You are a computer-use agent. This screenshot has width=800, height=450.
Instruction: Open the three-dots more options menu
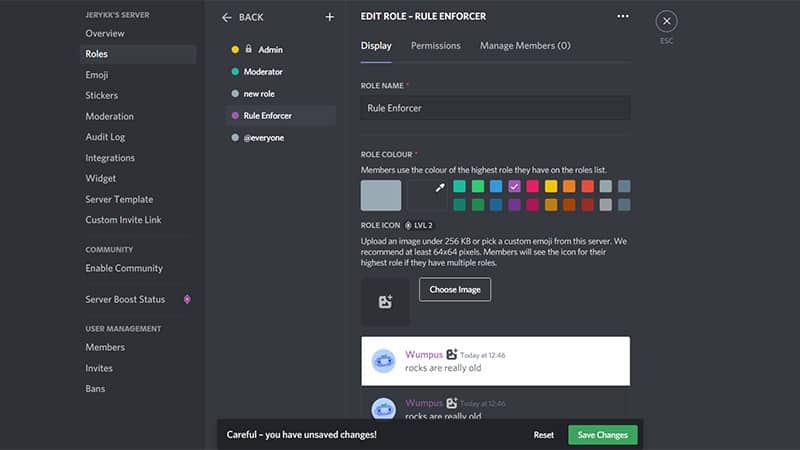click(x=622, y=16)
